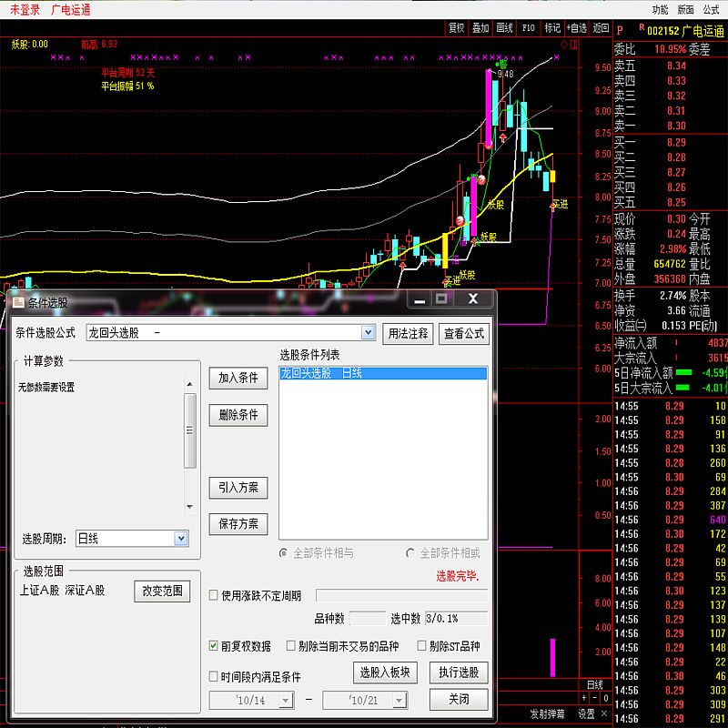Image resolution: width=728 pixels, height=728 pixels.
Task: Click the 标记 mark tool
Action: click(x=552, y=28)
